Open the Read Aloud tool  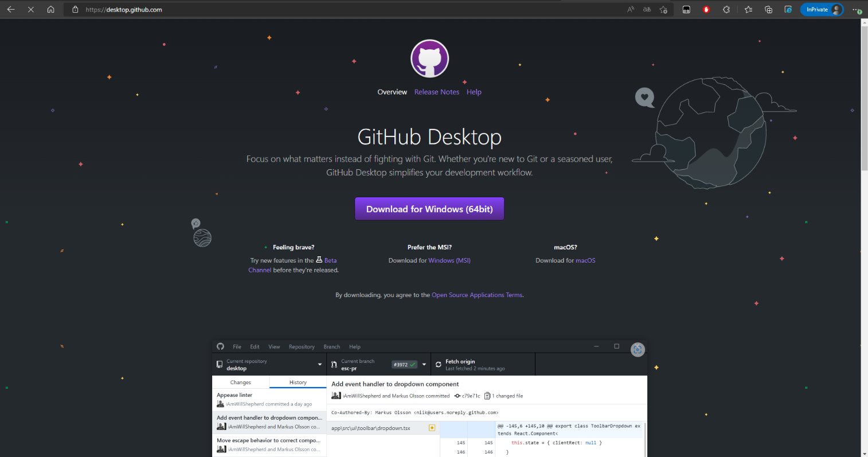coord(631,10)
